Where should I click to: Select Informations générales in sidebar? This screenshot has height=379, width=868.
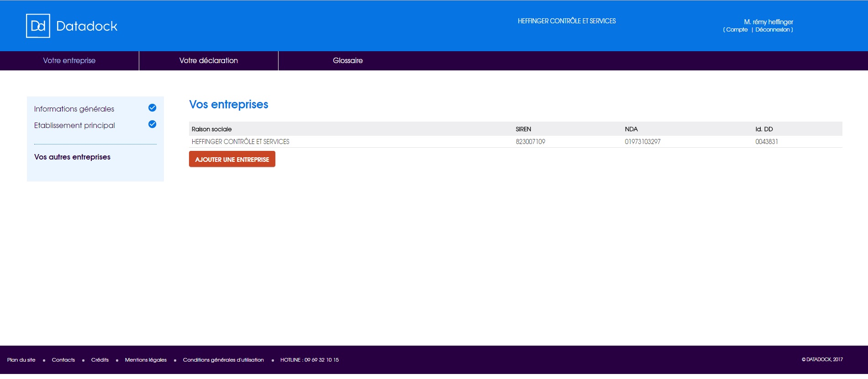(74, 109)
